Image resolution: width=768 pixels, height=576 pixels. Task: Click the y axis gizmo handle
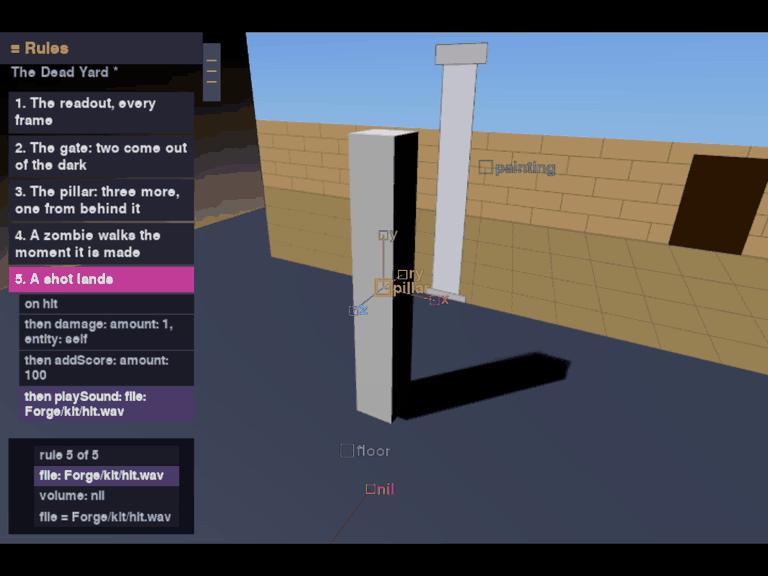pos(383,235)
